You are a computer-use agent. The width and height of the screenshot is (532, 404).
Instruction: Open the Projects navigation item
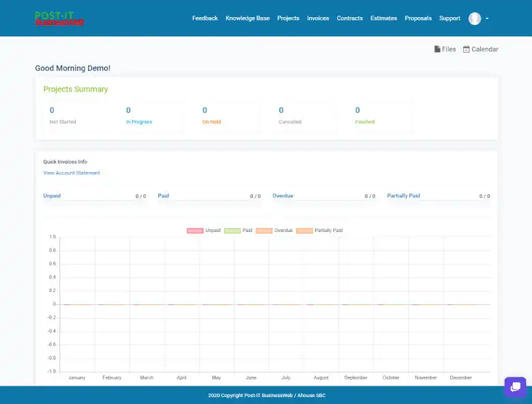click(288, 18)
